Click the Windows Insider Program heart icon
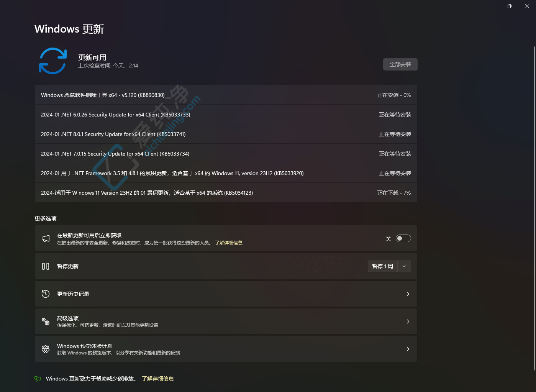536x392 pixels. [x=46, y=349]
